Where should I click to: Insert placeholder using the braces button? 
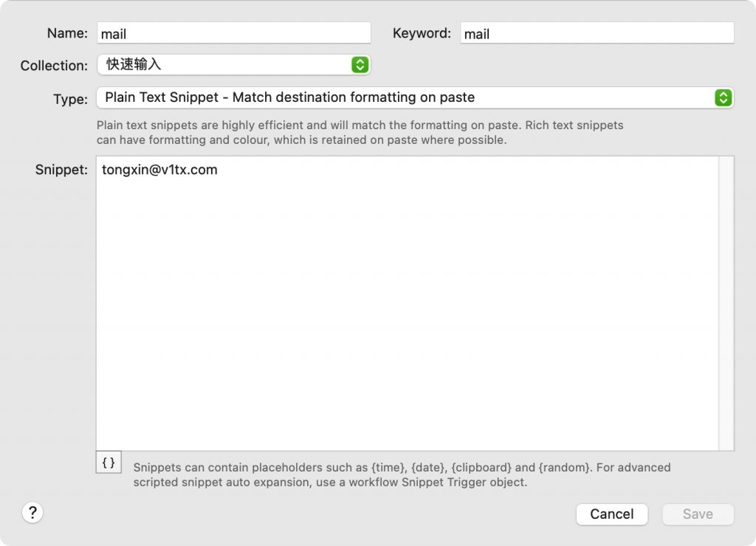[109, 463]
